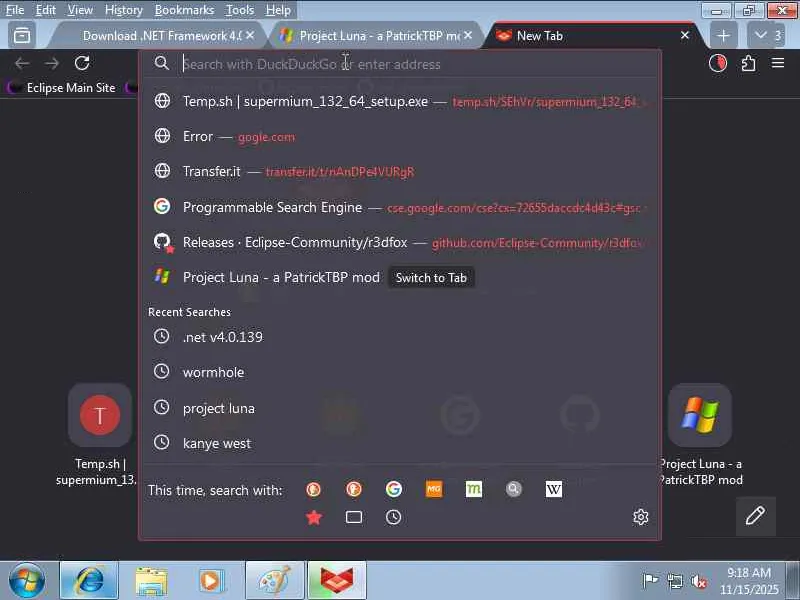Choose recent search .net v4.0.139
This screenshot has height=600, width=800.
pos(400,337)
